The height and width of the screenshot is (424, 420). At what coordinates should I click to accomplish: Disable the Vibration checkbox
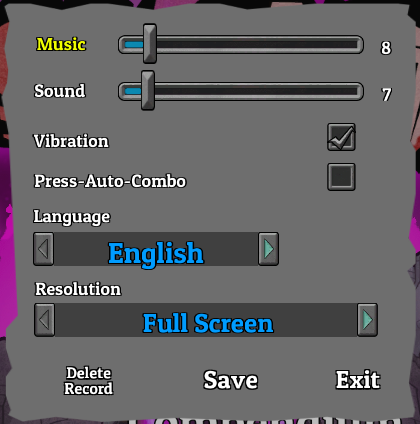point(341,137)
